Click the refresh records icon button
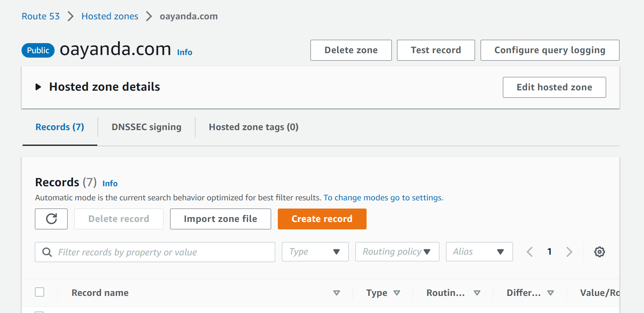644x313 pixels. tap(51, 219)
